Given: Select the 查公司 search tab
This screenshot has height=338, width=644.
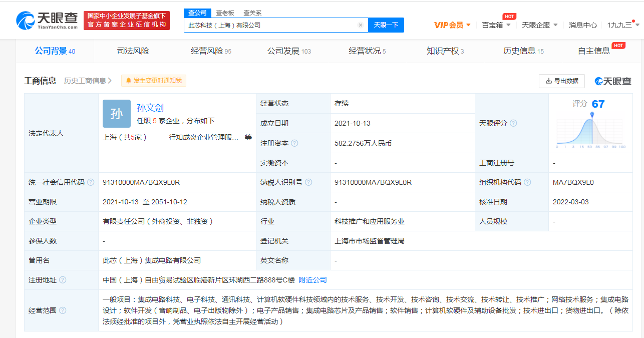Looking at the screenshot, I should tap(198, 13).
